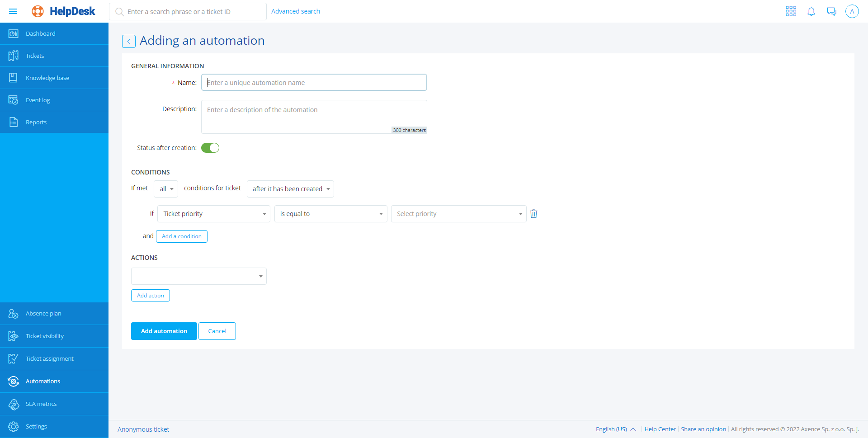Open the Advanced search link
The image size is (868, 438).
(x=295, y=11)
